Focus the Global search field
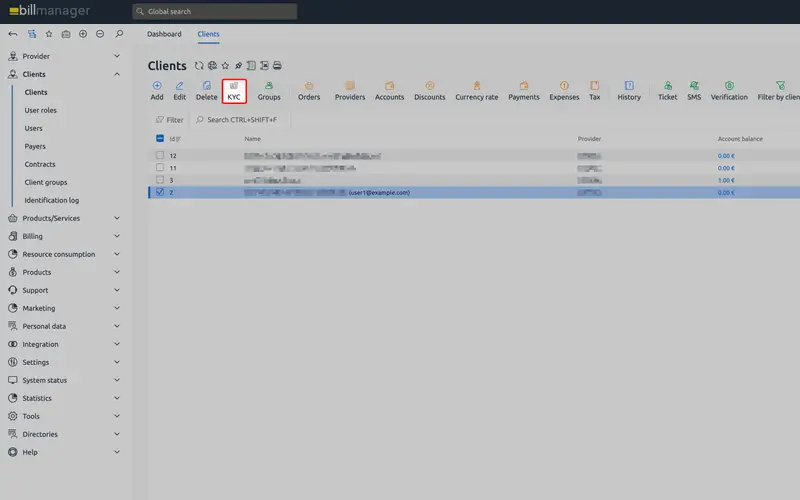 pyautogui.click(x=215, y=11)
